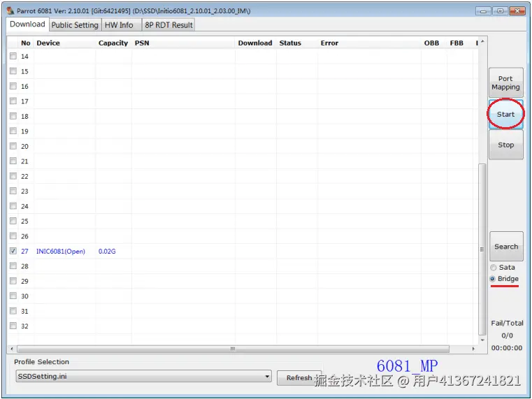This screenshot has width=532, height=399.
Task: Click the PSN column header
Action: point(183,43)
